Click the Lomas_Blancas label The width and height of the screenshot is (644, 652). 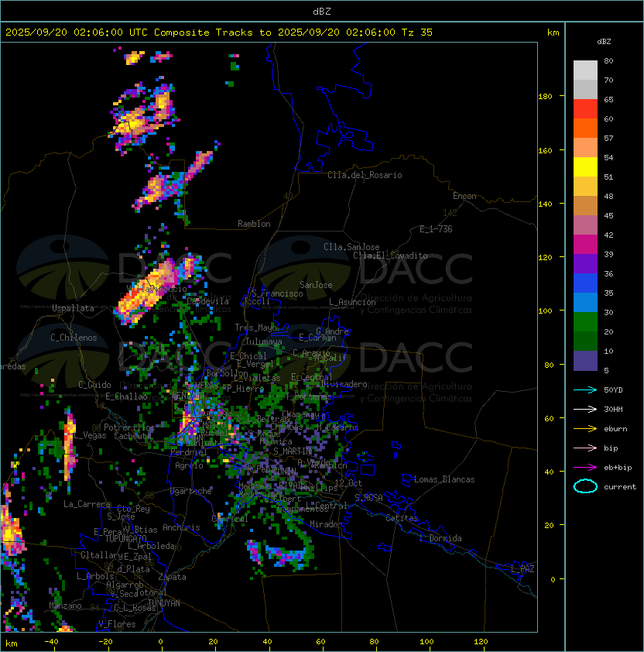[x=444, y=479]
